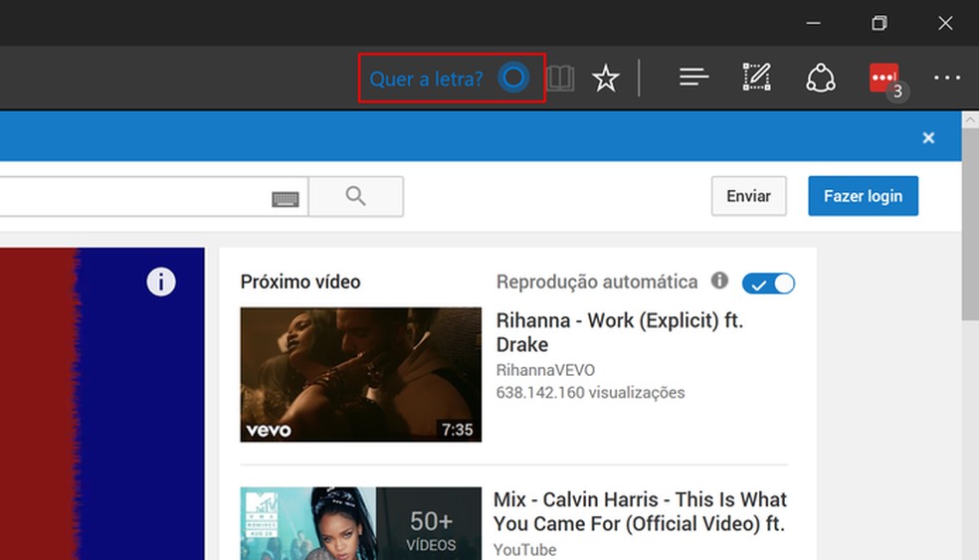
Task: Open Rihanna Work video thumbnail
Action: click(361, 375)
